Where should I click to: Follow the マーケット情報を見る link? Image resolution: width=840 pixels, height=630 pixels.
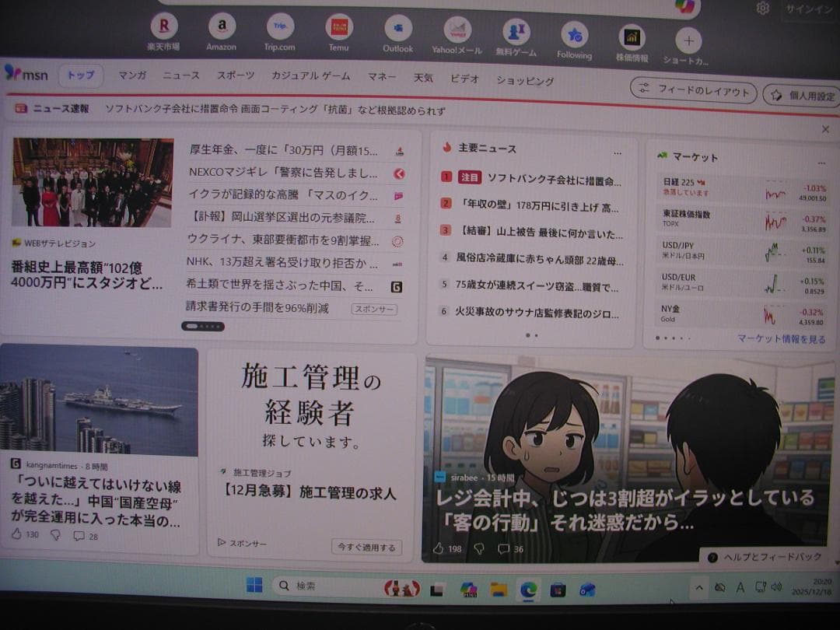(x=781, y=339)
